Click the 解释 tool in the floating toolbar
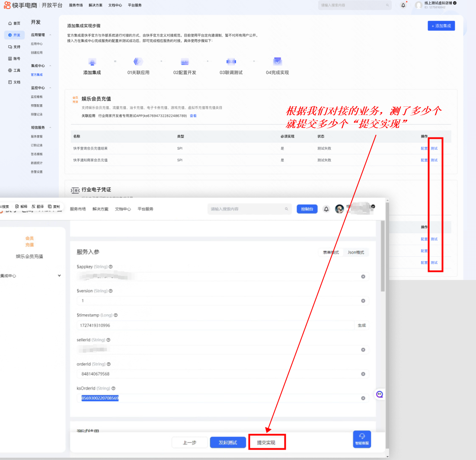This screenshot has height=460, width=476. pyautogui.click(x=21, y=207)
